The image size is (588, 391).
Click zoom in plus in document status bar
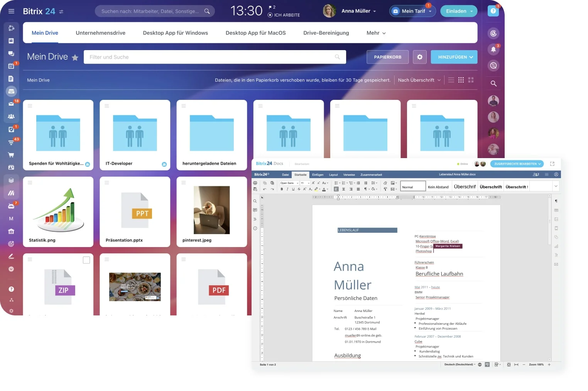(x=549, y=364)
